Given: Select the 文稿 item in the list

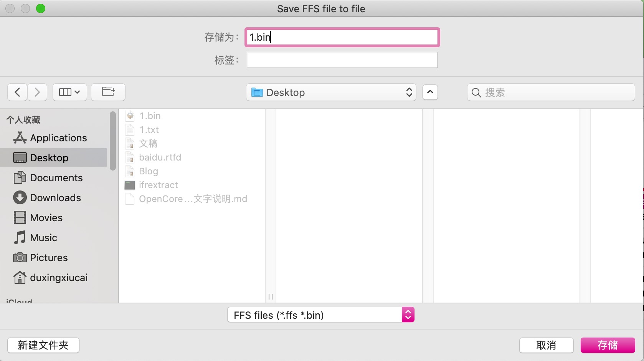Looking at the screenshot, I should click(x=192, y=144).
